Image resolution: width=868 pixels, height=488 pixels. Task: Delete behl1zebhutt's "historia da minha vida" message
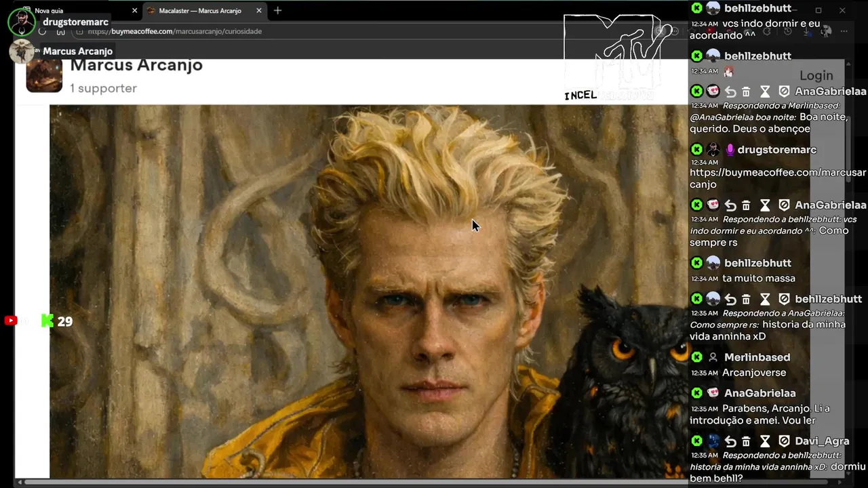(x=746, y=300)
